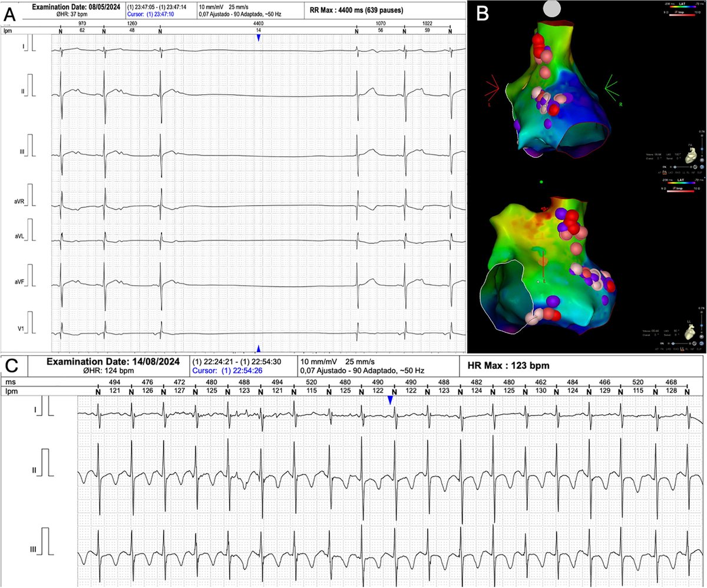Click the upper map's LAT rainbow color bar
The height and width of the screenshot is (588, 707).
(x=683, y=6)
